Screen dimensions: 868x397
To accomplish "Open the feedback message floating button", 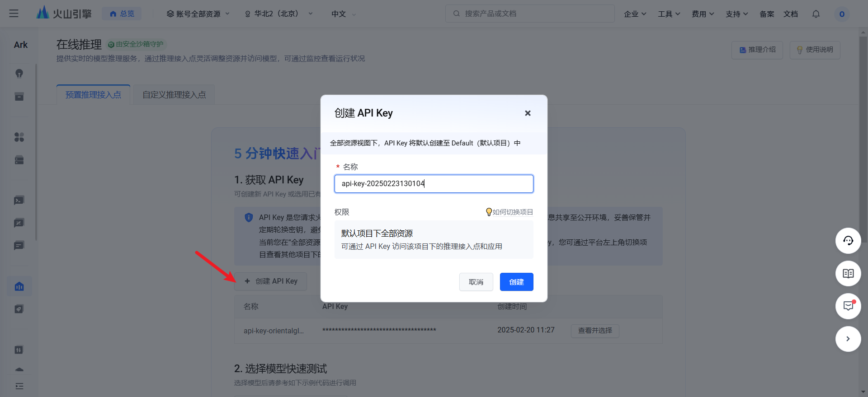I will pyautogui.click(x=848, y=306).
